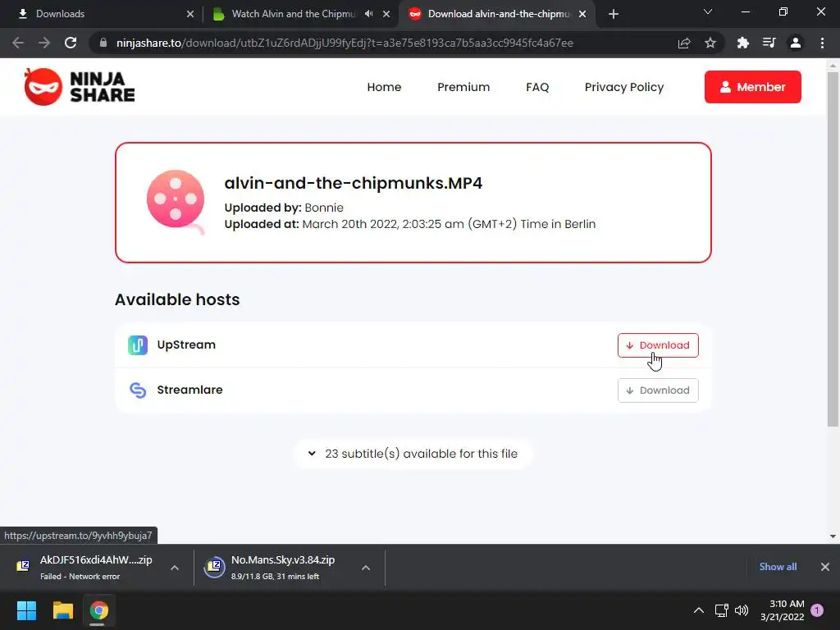Open the tab search chevron
840x630 pixels.
[x=708, y=11]
